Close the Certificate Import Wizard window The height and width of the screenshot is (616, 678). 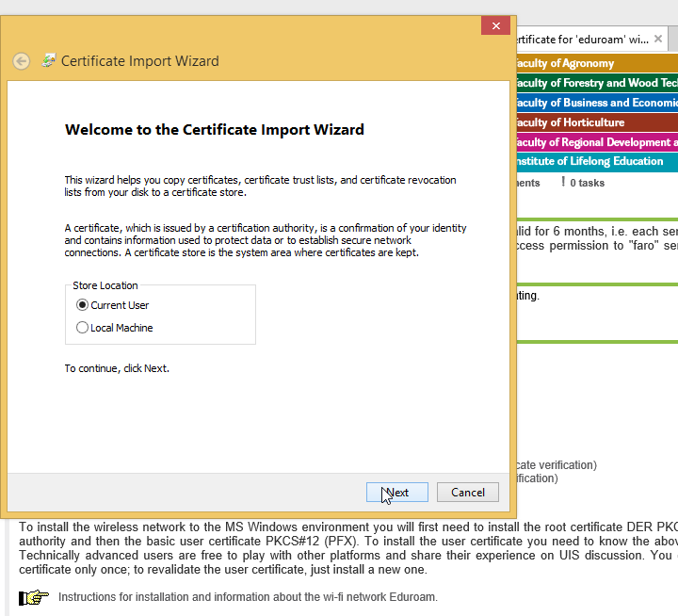coord(496,26)
